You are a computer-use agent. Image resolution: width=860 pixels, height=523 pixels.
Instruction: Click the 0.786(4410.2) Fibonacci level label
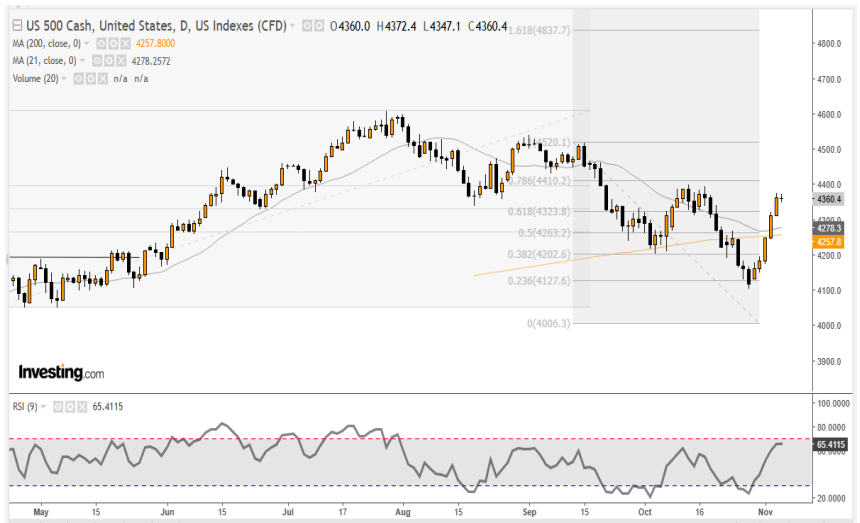pyautogui.click(x=539, y=180)
